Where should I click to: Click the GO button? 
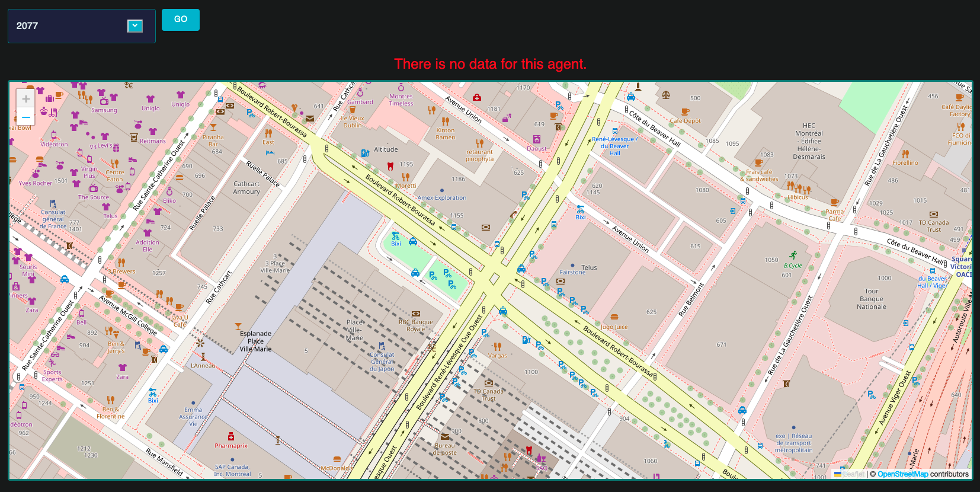pyautogui.click(x=181, y=20)
